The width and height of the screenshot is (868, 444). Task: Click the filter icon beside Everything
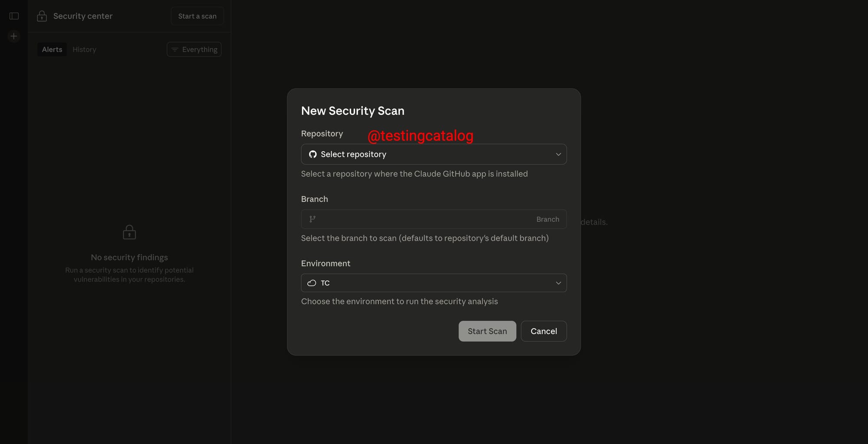[175, 50]
